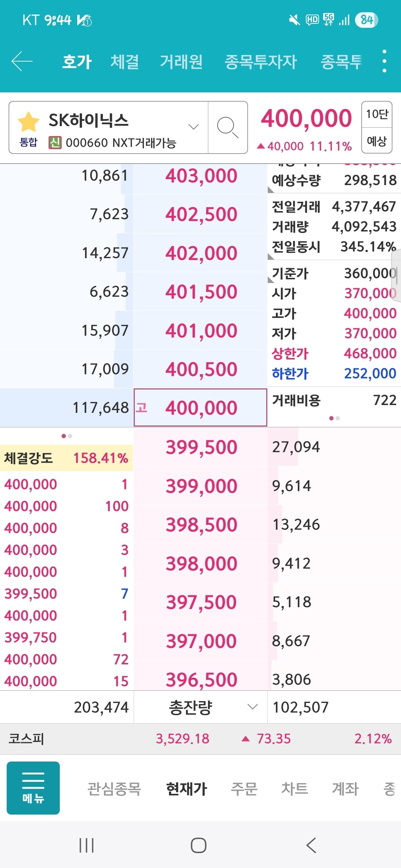Select the 399,500 bid price row
401x868 pixels.
click(x=201, y=447)
